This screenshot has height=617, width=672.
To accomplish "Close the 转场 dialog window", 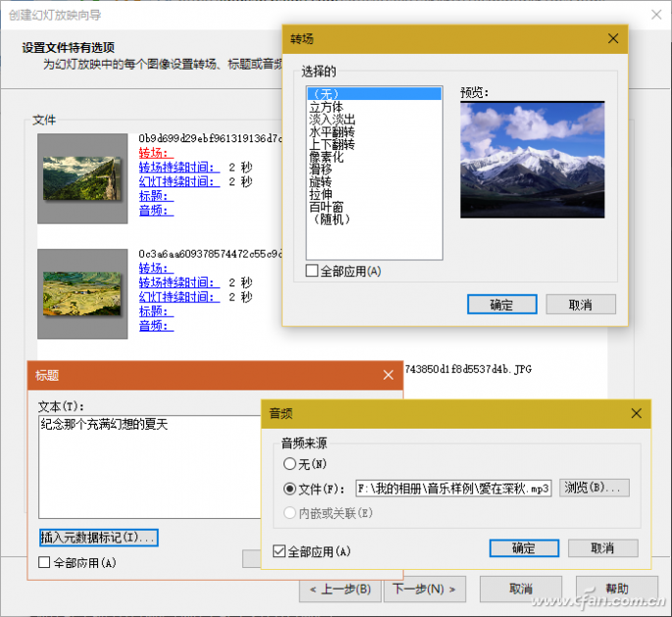I will [613, 38].
